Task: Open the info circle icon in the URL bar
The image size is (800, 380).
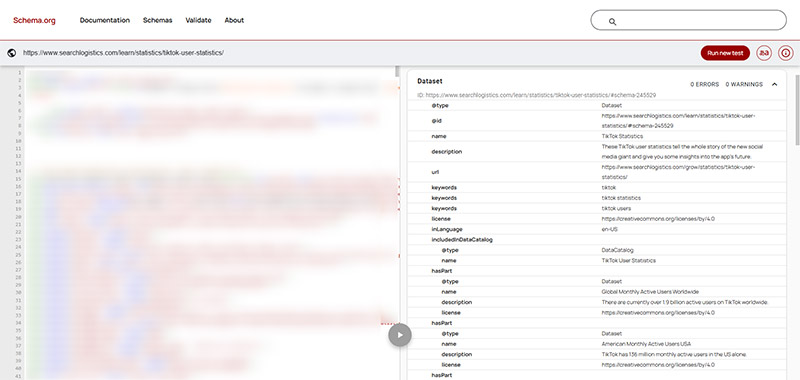Action: click(x=786, y=53)
